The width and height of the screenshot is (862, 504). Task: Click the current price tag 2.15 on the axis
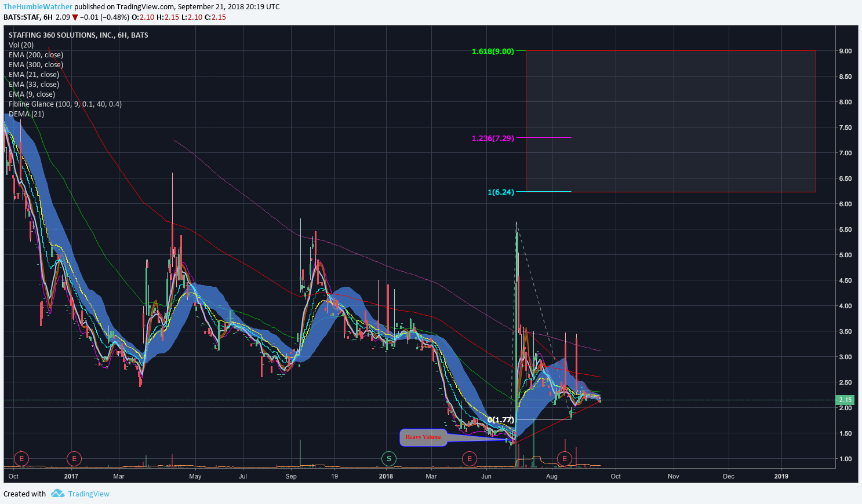tap(846, 400)
